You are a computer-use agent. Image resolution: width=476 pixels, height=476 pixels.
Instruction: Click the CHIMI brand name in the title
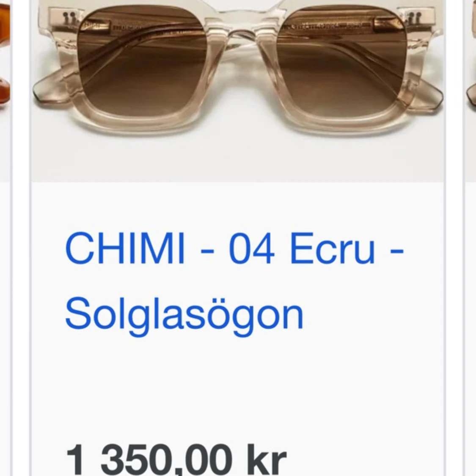point(125,248)
